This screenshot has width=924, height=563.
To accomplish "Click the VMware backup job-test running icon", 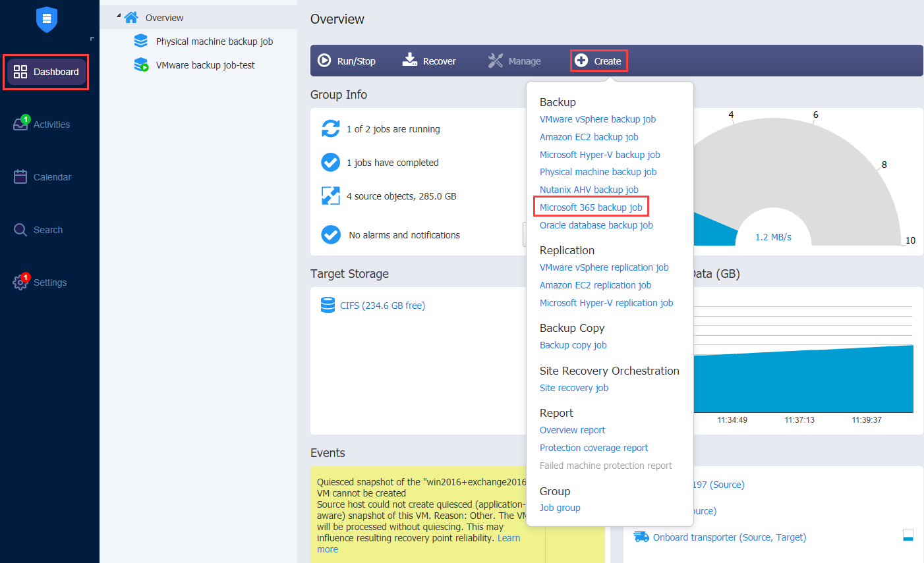I will [141, 65].
